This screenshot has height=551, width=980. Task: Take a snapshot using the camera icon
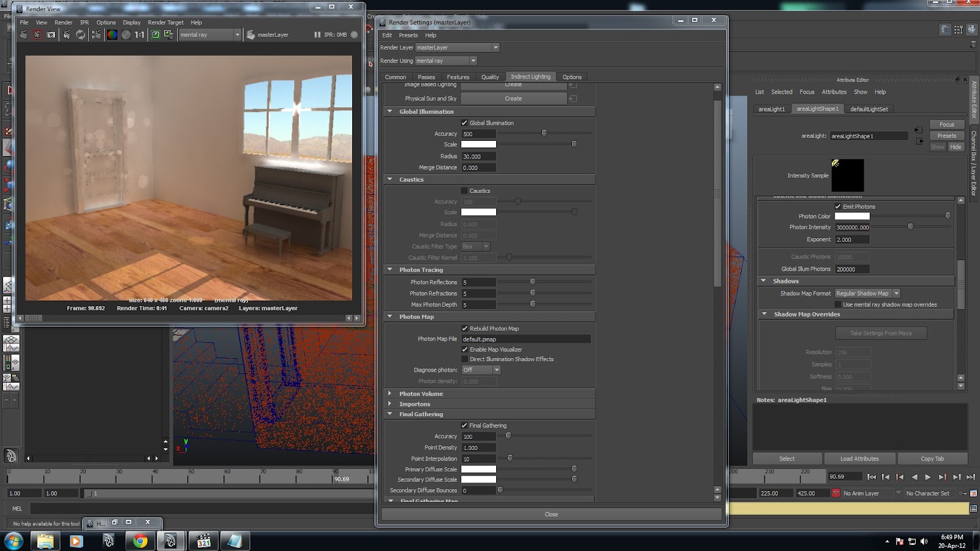click(x=51, y=35)
